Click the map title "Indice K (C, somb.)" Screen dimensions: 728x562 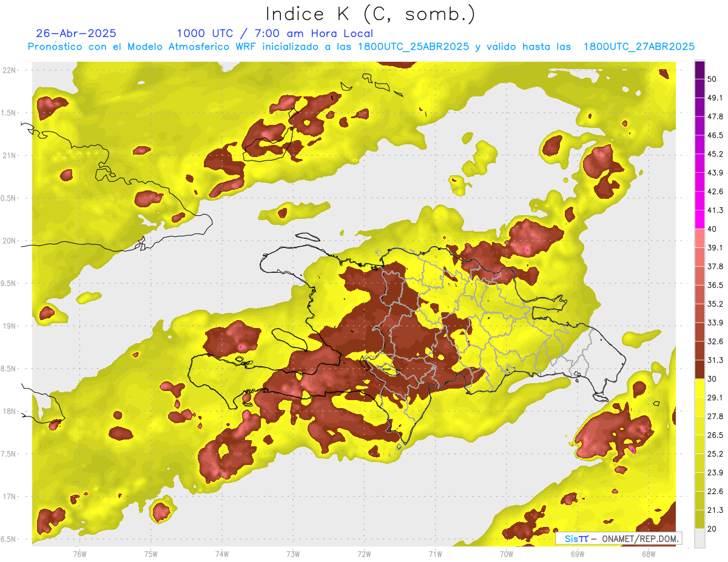point(370,14)
